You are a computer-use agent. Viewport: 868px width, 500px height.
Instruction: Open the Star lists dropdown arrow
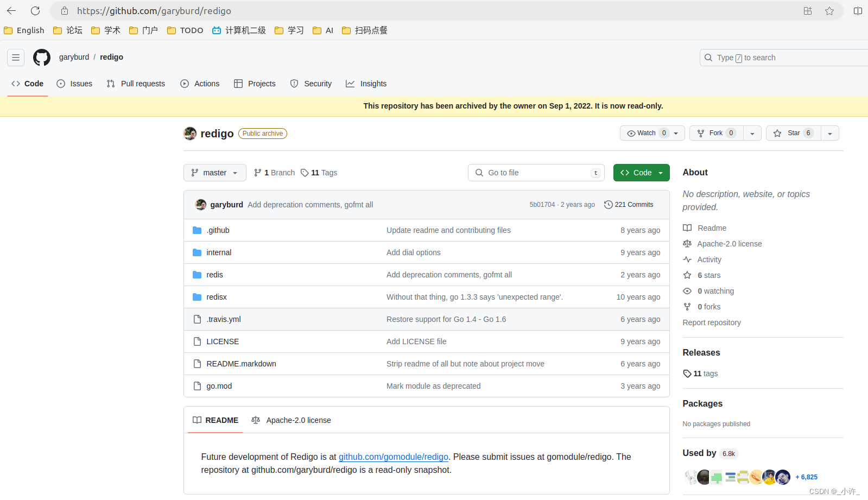click(830, 133)
